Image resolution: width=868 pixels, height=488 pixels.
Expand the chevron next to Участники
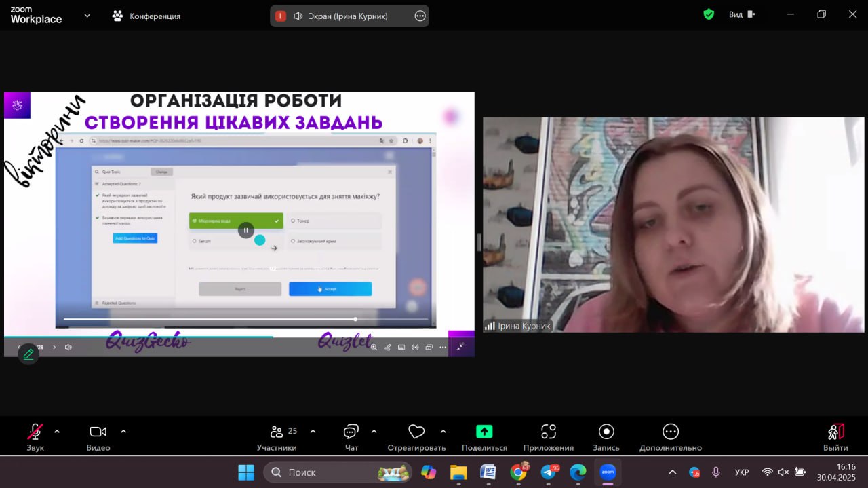313,431
